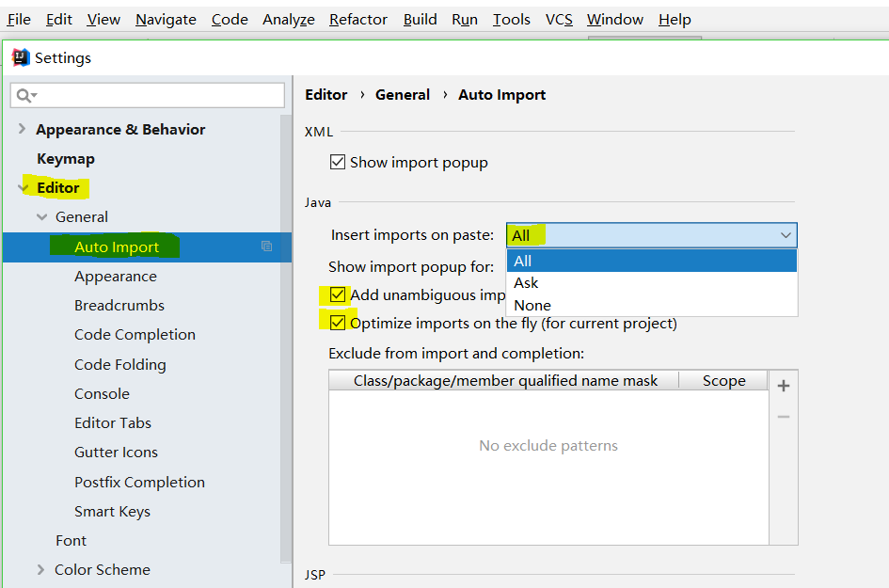Image resolution: width=889 pixels, height=588 pixels.
Task: Open the View menu
Action: (x=103, y=19)
